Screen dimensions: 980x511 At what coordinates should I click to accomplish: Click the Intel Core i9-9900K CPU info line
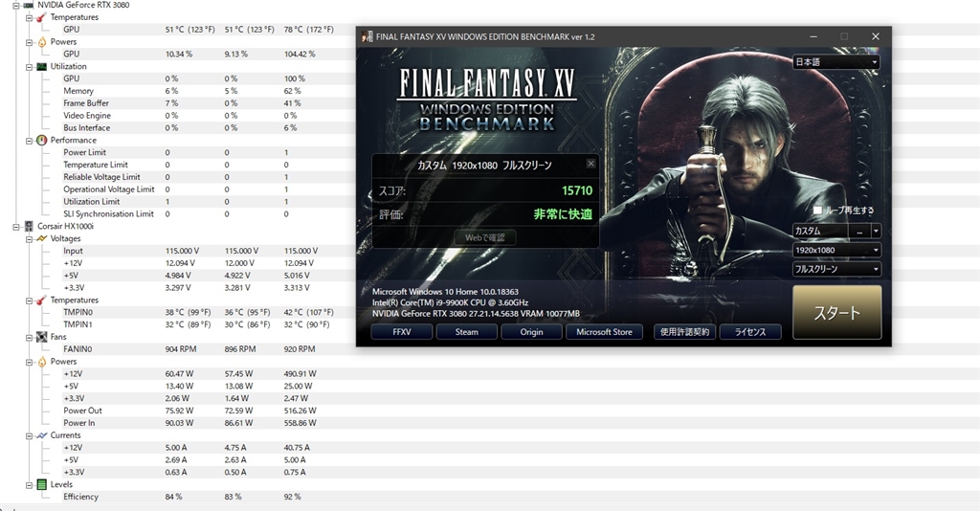click(x=450, y=302)
